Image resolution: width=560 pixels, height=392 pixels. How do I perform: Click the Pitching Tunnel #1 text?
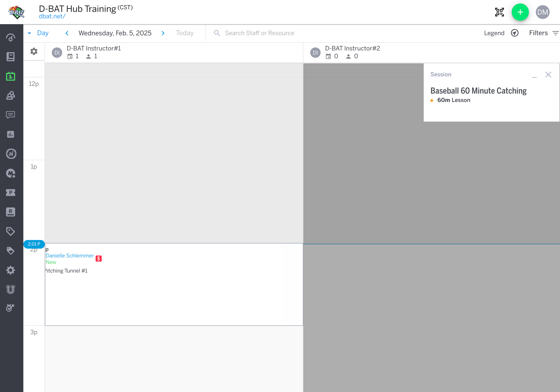[x=66, y=271]
